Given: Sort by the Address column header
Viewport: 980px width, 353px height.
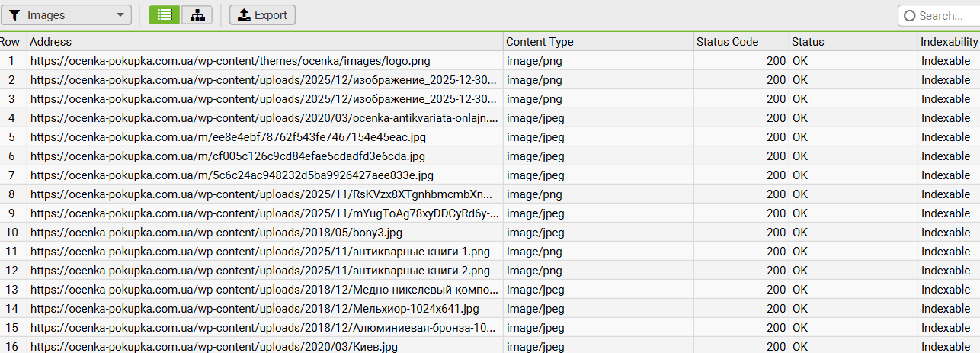Looking at the screenshot, I should click(264, 42).
